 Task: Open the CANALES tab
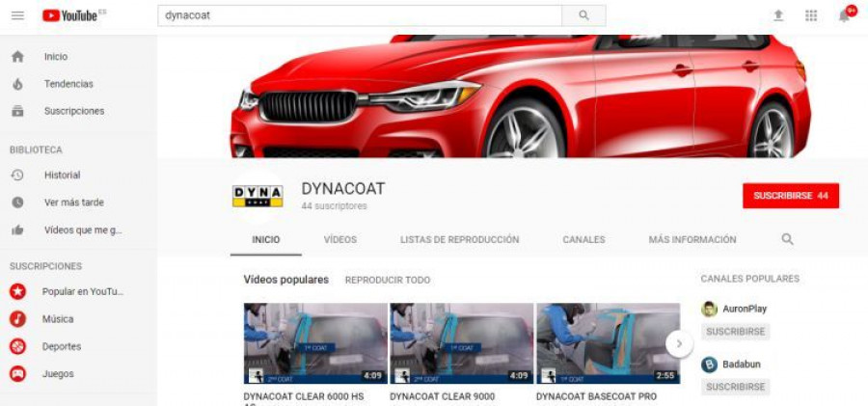(x=583, y=240)
